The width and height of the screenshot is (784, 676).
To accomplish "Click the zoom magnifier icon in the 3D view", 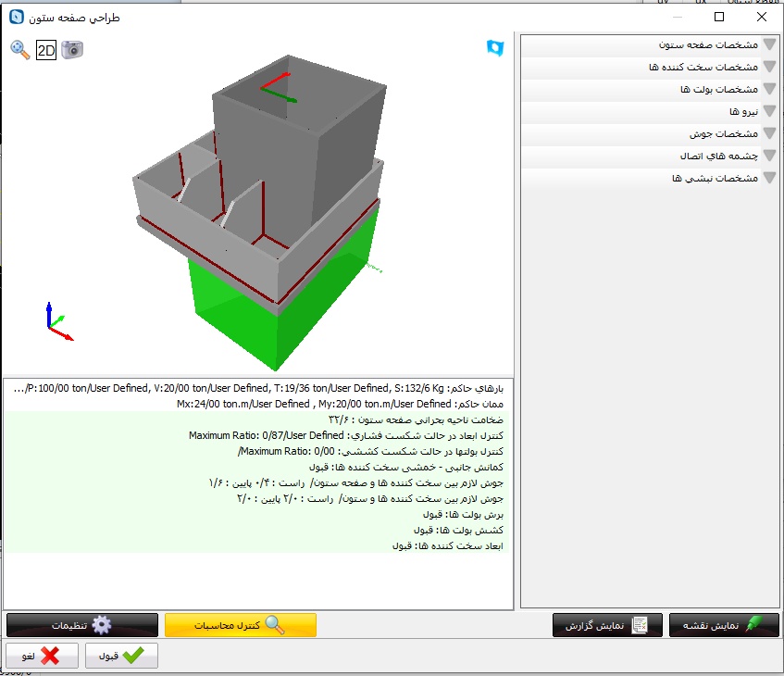I will click(19, 49).
